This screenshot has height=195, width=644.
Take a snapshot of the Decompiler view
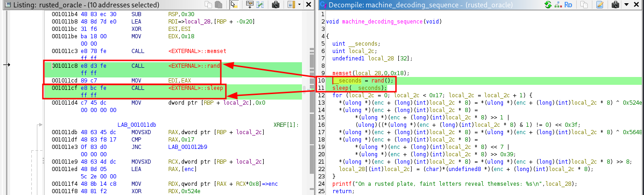point(614,5)
